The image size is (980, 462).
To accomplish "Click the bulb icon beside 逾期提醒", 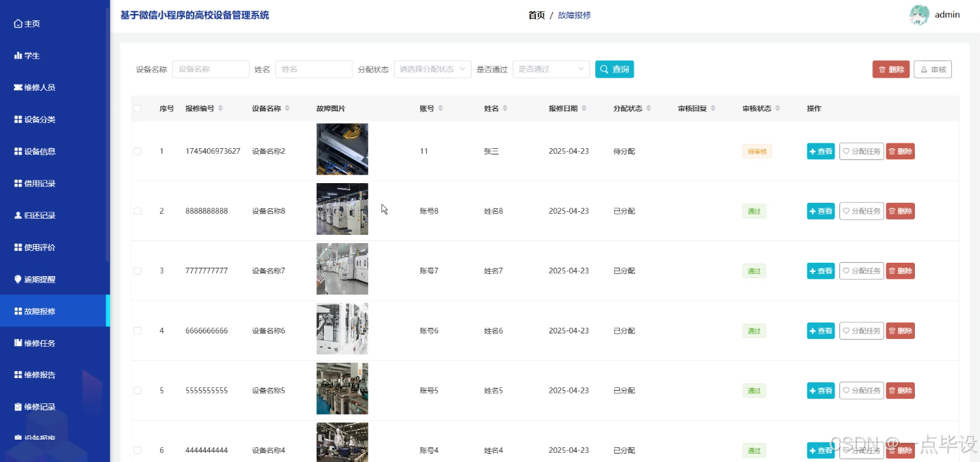I will 18,279.
